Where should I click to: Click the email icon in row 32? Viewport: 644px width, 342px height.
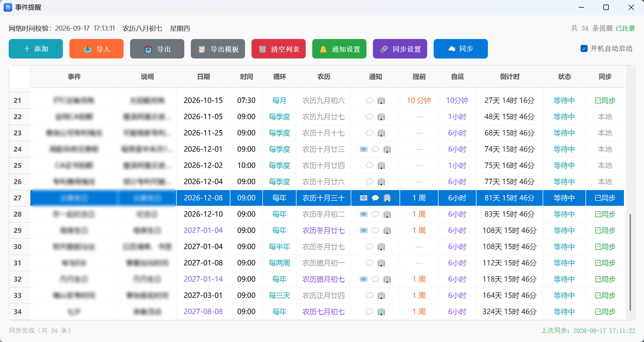363,279
